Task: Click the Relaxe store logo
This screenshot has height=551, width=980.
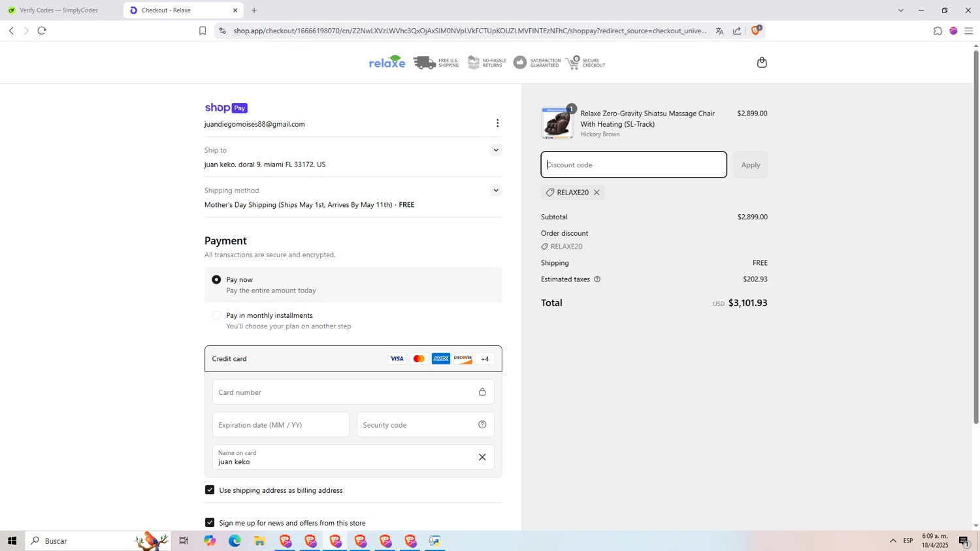Action: point(387,63)
